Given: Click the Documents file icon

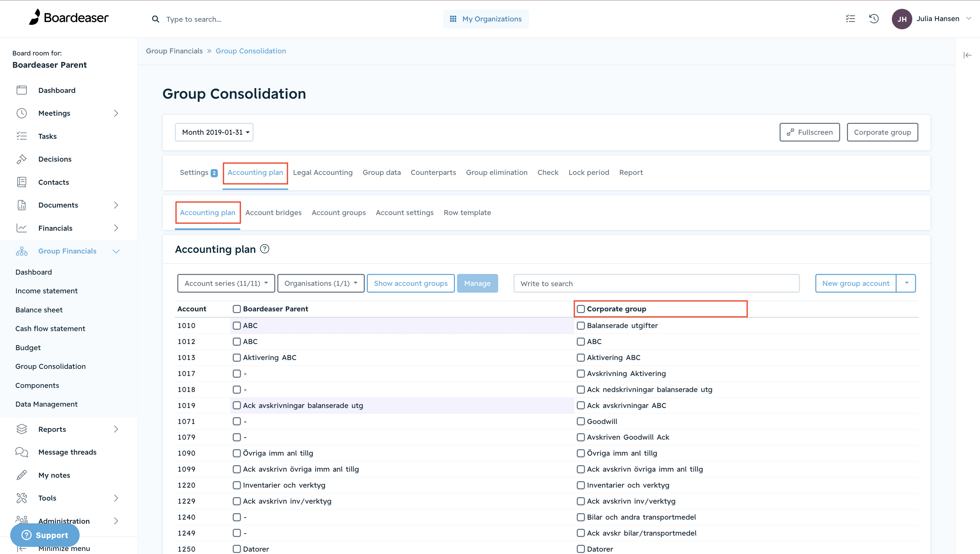Looking at the screenshot, I should [x=22, y=205].
